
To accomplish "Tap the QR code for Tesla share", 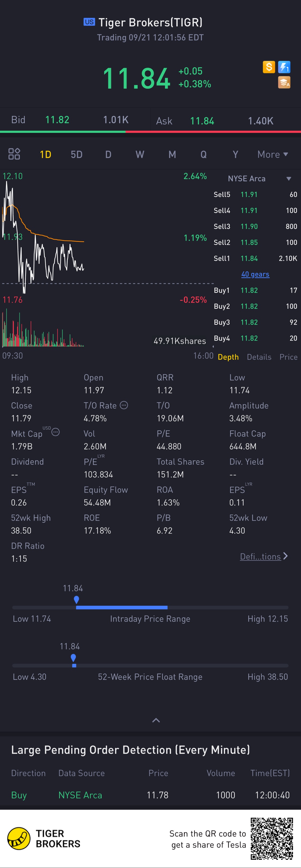I will (x=272, y=838).
